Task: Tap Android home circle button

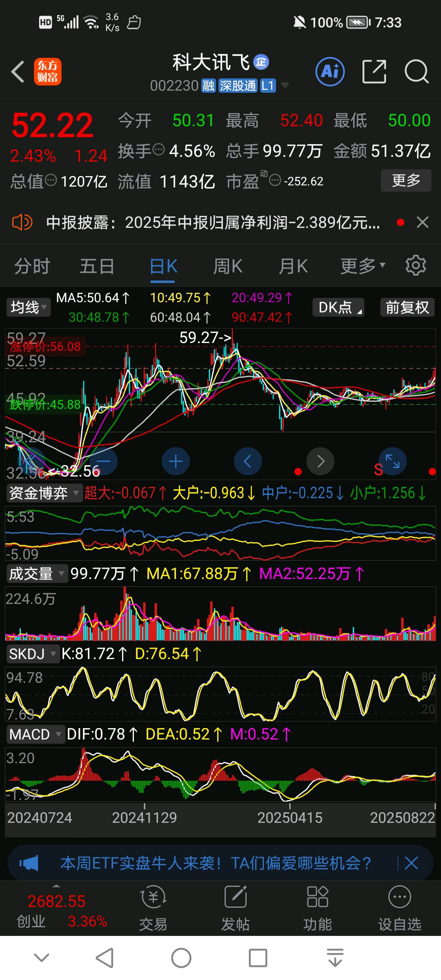Action: (181, 958)
